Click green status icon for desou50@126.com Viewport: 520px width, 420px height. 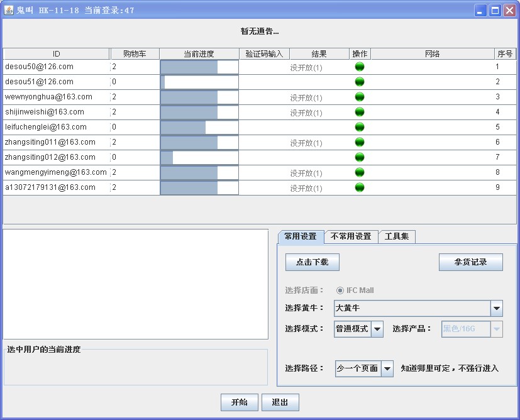click(x=360, y=67)
